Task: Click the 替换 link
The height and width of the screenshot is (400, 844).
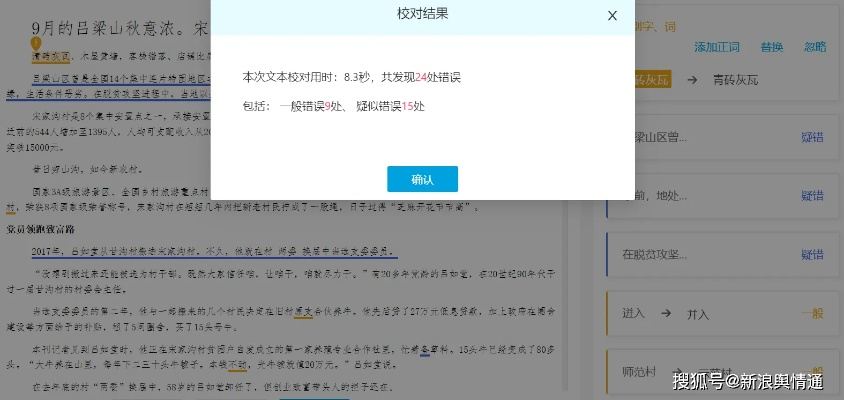Action: (771, 47)
